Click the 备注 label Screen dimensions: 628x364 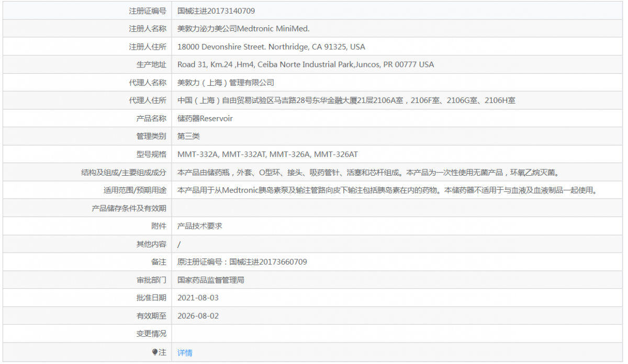coord(159,262)
